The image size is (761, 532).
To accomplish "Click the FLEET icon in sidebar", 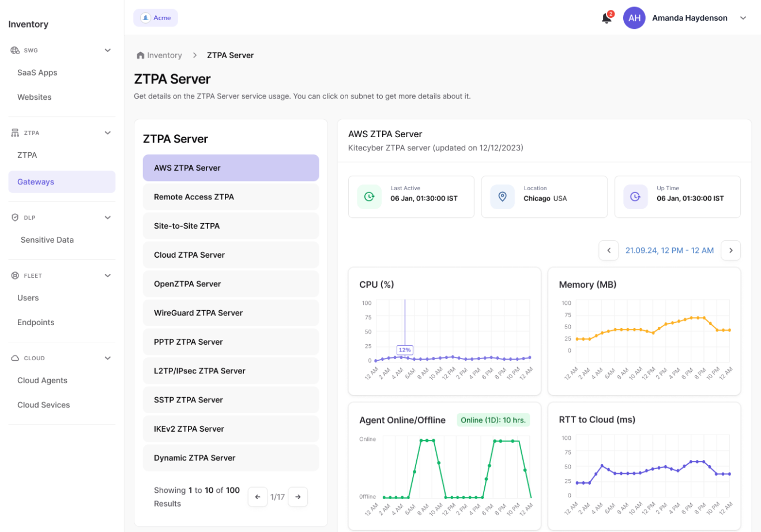I will pyautogui.click(x=14, y=276).
